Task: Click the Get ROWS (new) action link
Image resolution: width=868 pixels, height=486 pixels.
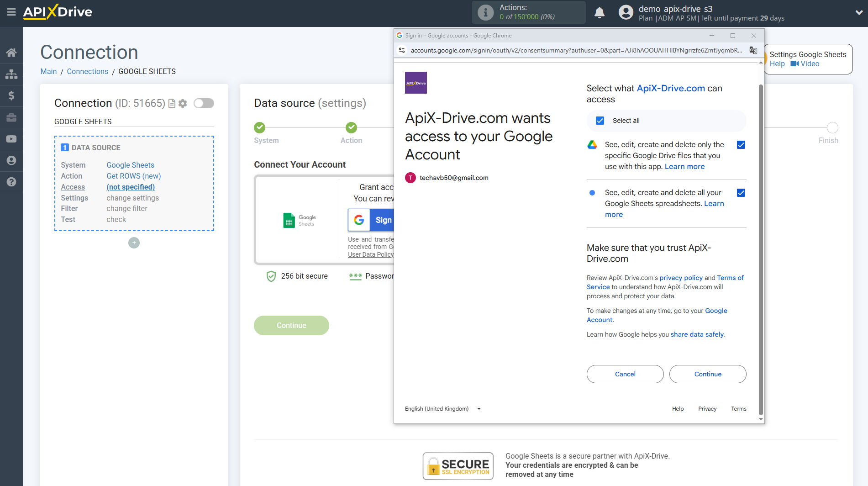Action: pos(134,176)
